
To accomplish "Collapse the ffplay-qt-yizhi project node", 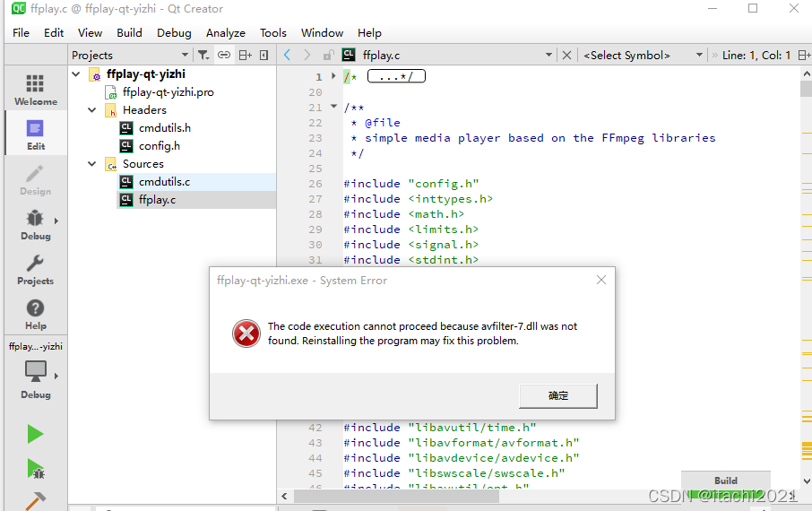I will [x=76, y=74].
